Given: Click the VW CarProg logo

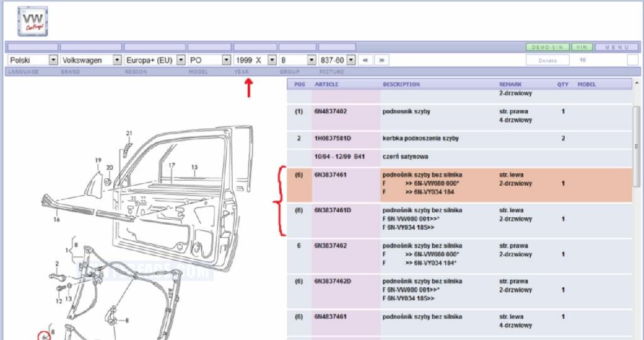Looking at the screenshot, I should pos(33,21).
